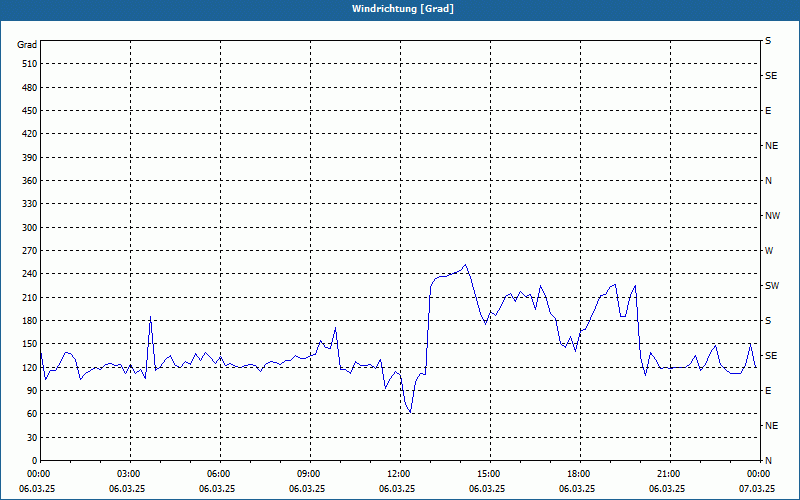This screenshot has height=500, width=800.
Task: Click the 300 y-axis tick label
Action: pos(30,228)
